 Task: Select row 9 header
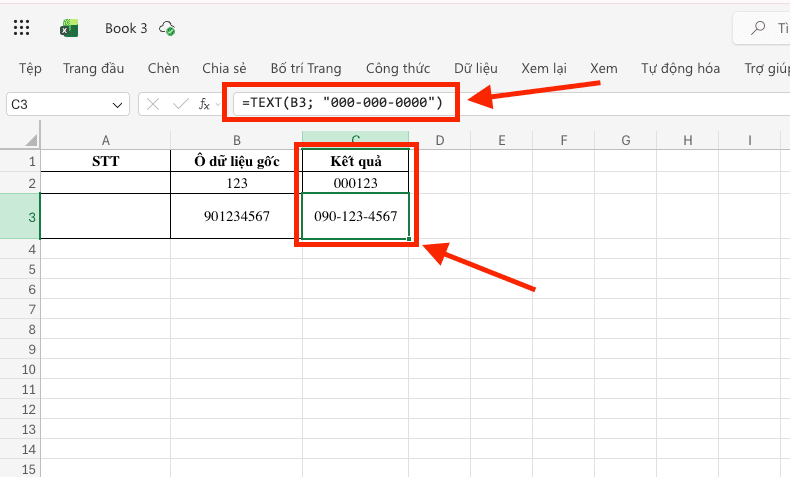pos(20,349)
